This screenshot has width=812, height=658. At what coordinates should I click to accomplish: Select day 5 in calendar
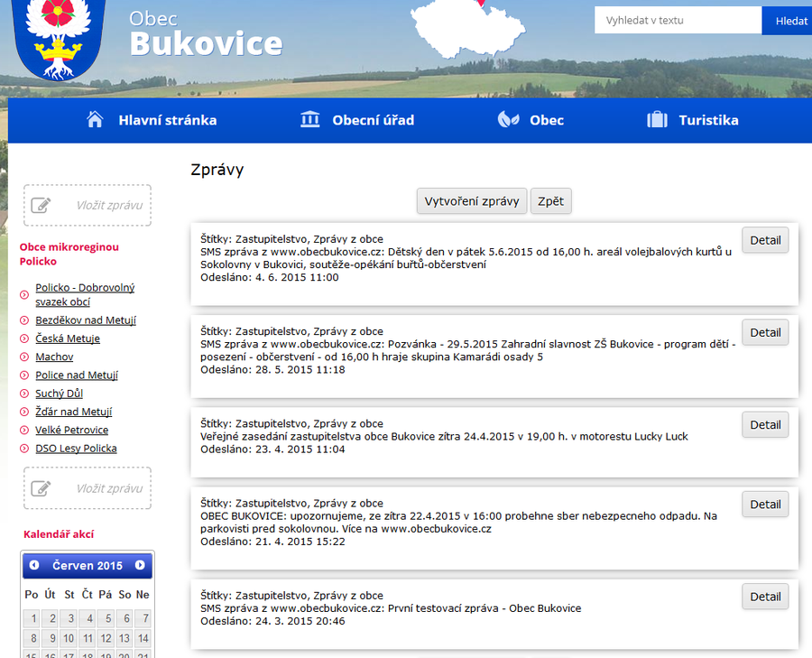[x=106, y=618]
